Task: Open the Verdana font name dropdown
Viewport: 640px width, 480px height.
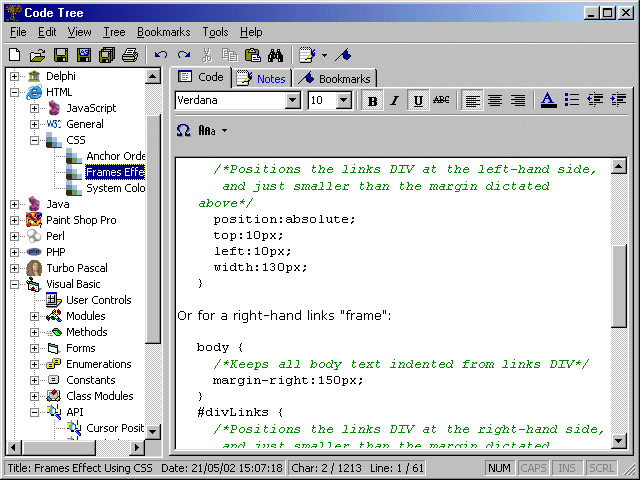Action: pos(293,100)
